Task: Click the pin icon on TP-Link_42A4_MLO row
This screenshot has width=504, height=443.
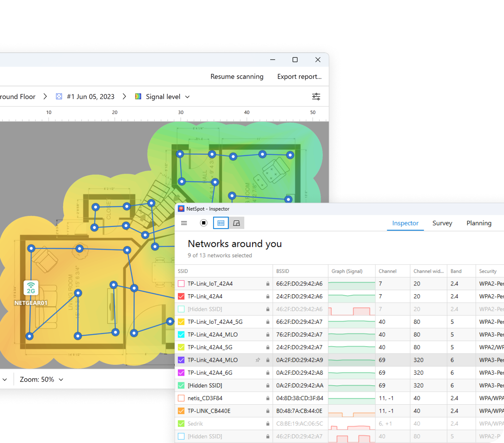Action: click(x=258, y=360)
